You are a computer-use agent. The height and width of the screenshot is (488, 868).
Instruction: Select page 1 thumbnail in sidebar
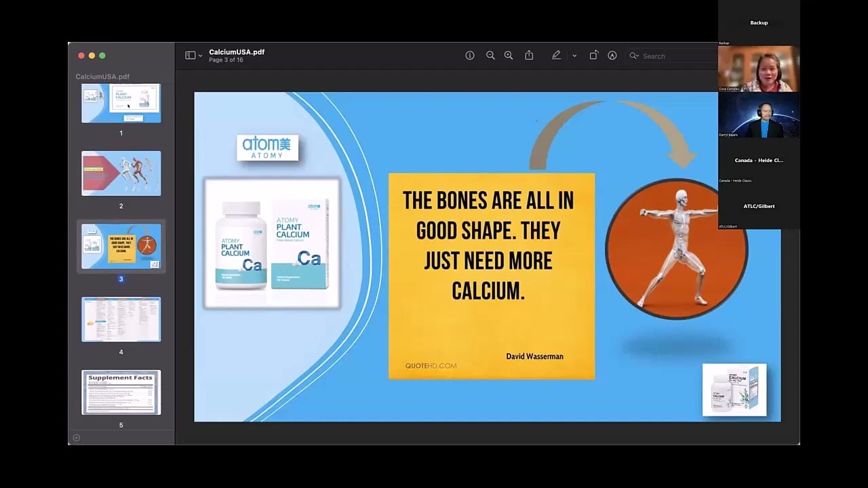(121, 103)
